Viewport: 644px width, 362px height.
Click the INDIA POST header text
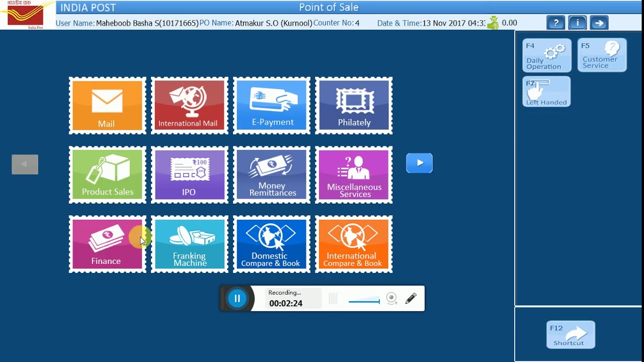click(88, 8)
